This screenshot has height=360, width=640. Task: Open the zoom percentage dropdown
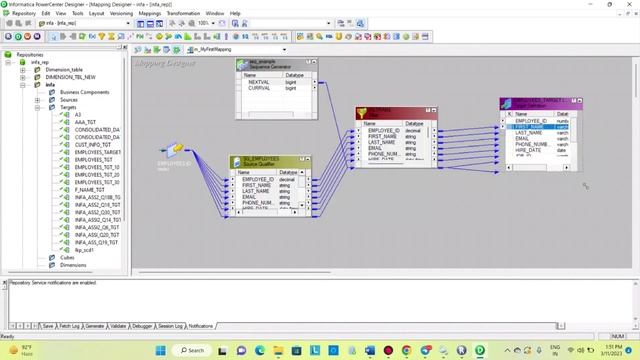pos(213,23)
